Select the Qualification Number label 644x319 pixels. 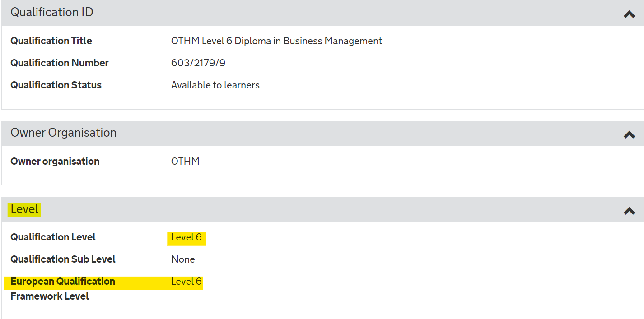pos(60,63)
